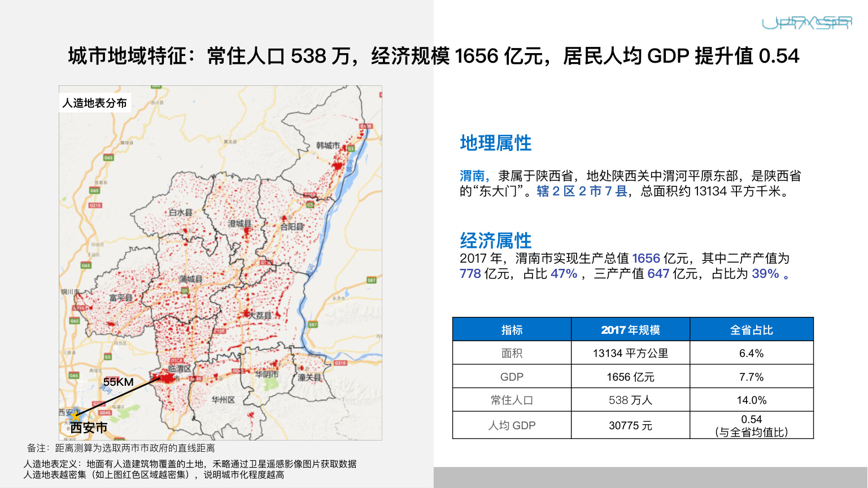The image size is (868, 488).
Task: Click the yellow star marker at 西安市
Action: pos(76,416)
